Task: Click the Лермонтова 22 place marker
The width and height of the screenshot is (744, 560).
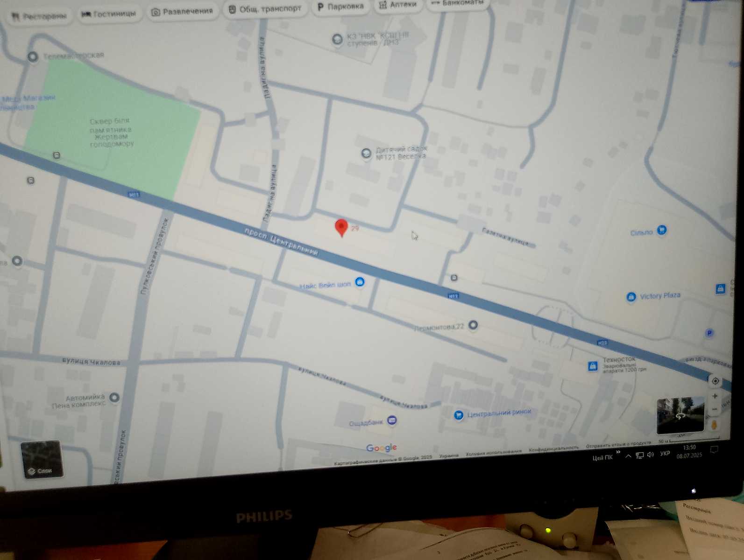Action: click(x=473, y=325)
